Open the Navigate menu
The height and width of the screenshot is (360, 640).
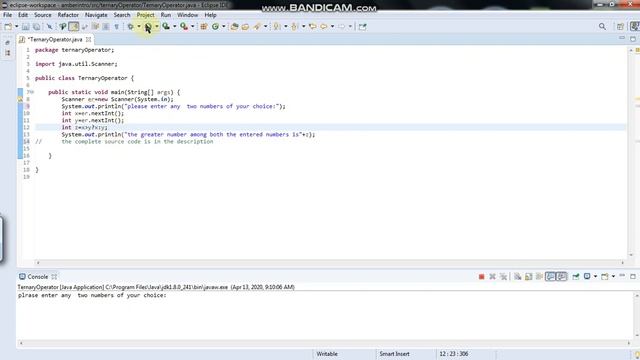coord(96,15)
